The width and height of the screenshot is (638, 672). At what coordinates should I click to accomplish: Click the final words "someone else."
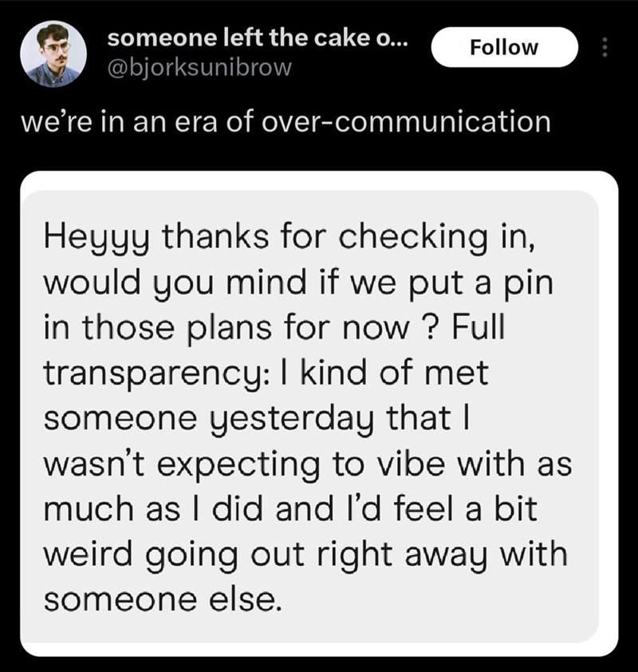pyautogui.click(x=163, y=599)
